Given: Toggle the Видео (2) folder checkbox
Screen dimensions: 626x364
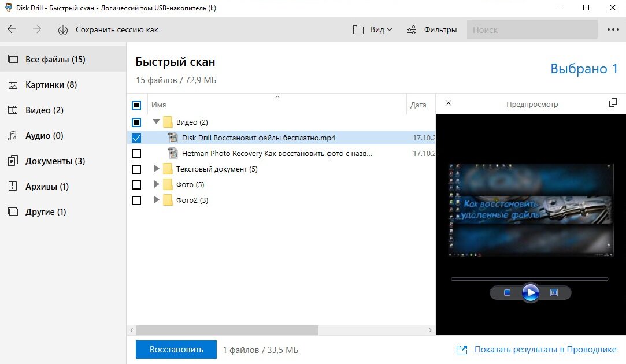Looking at the screenshot, I should pyautogui.click(x=136, y=122).
